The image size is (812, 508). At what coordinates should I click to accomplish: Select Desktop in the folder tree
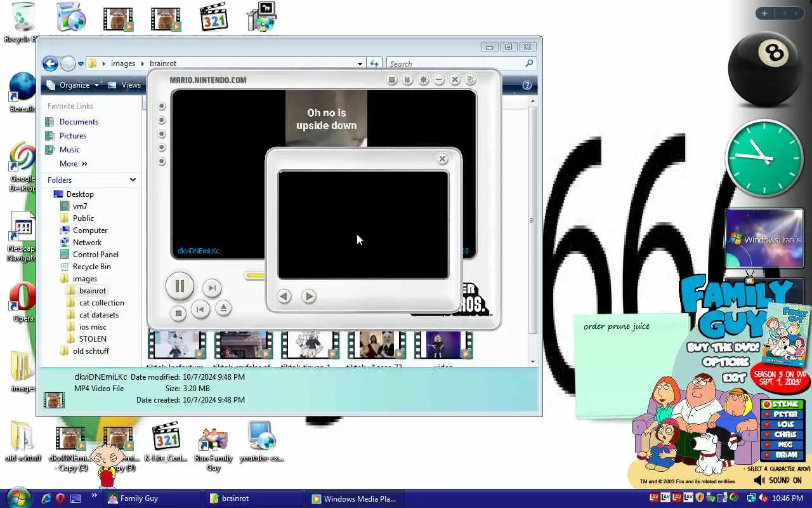(80, 194)
